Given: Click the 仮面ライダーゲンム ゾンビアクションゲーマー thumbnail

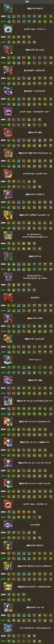Looking at the screenshot, I should 8,401.
